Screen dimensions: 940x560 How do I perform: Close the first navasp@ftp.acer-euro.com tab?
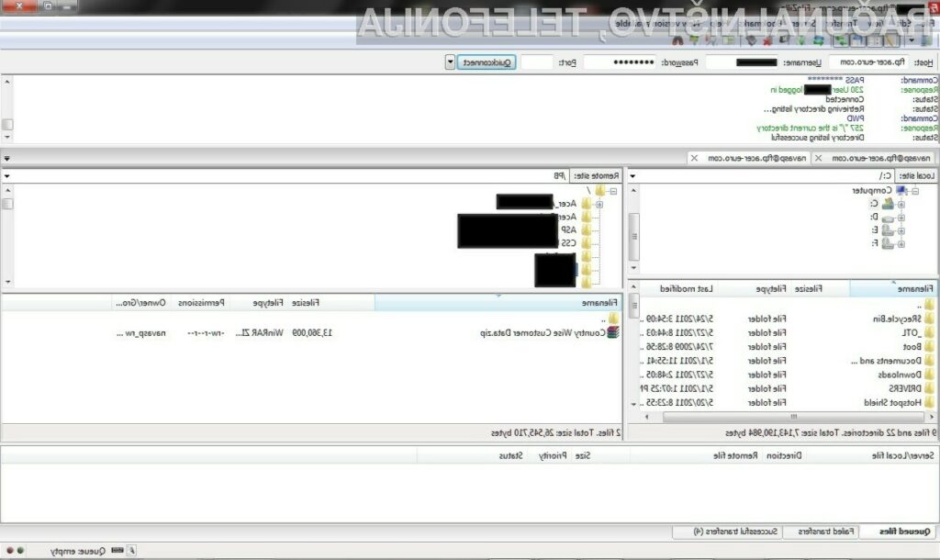[818, 158]
